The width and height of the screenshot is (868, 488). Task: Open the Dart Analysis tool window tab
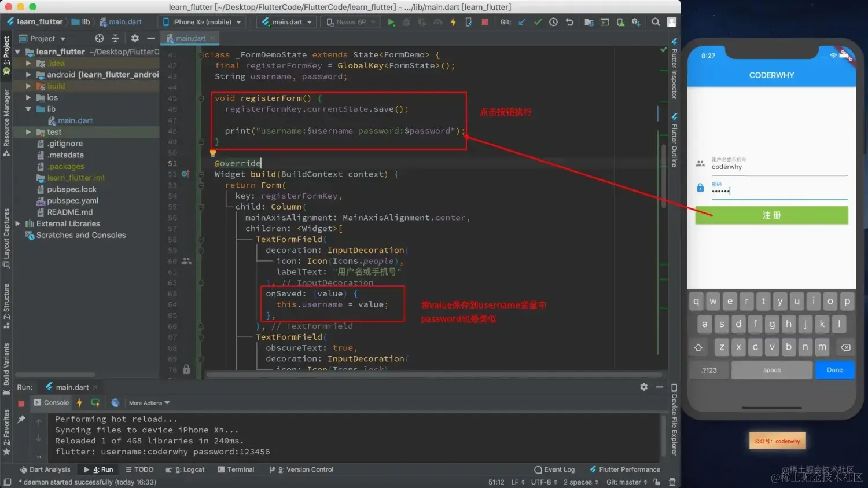45,469
